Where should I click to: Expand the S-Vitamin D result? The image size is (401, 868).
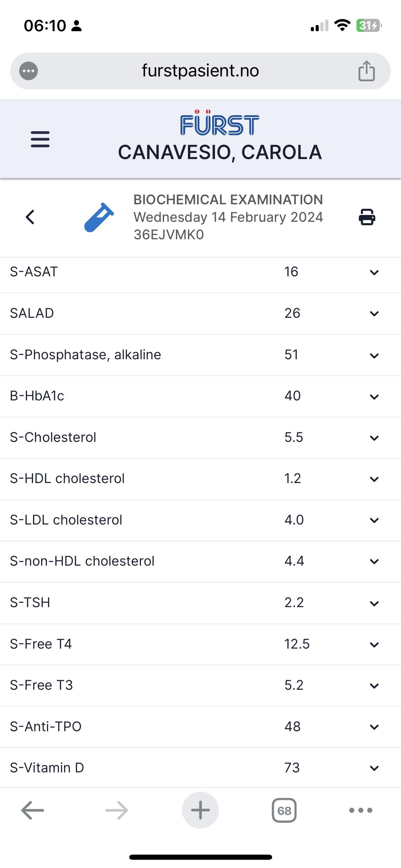tap(374, 768)
